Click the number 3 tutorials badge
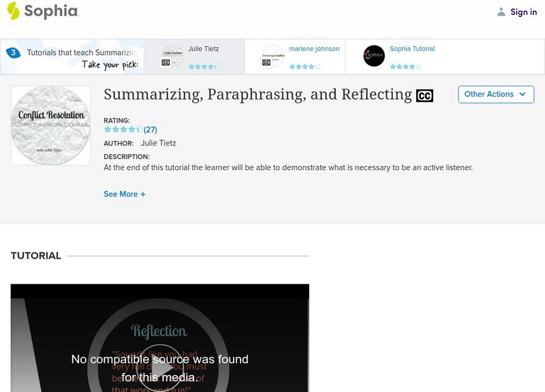 [13, 52]
